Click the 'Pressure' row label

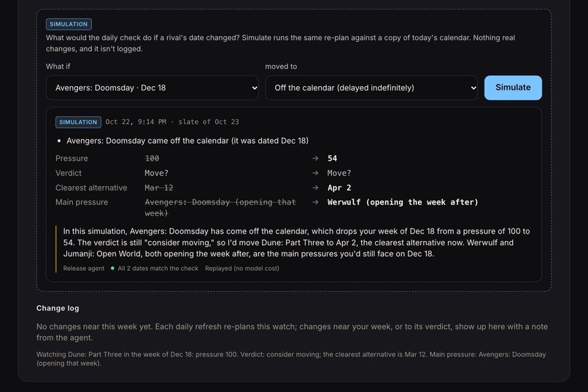(x=71, y=158)
